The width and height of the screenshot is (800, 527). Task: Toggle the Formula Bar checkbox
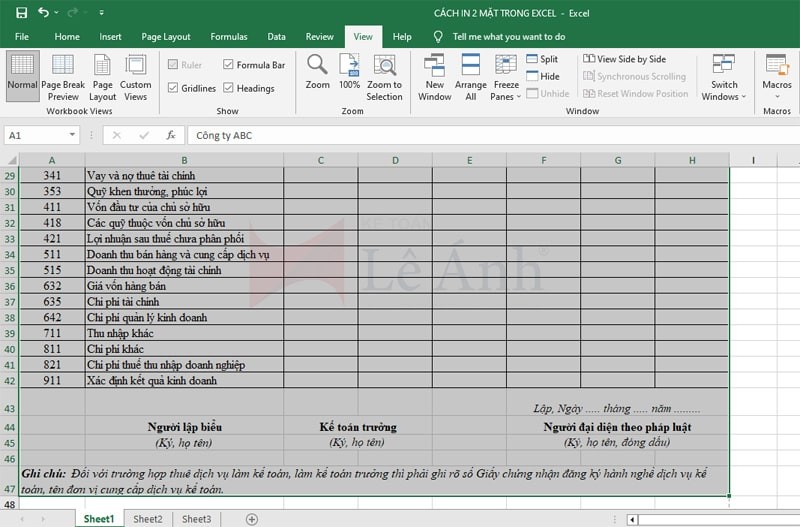click(228, 64)
